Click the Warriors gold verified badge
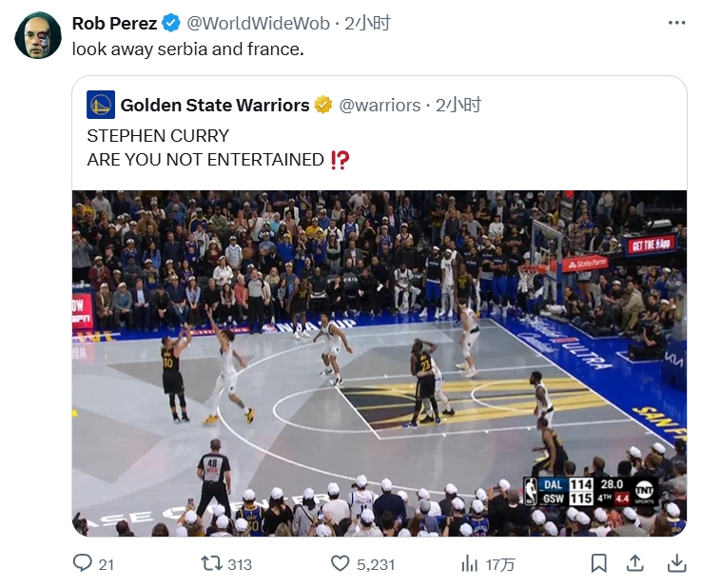 [x=323, y=105]
